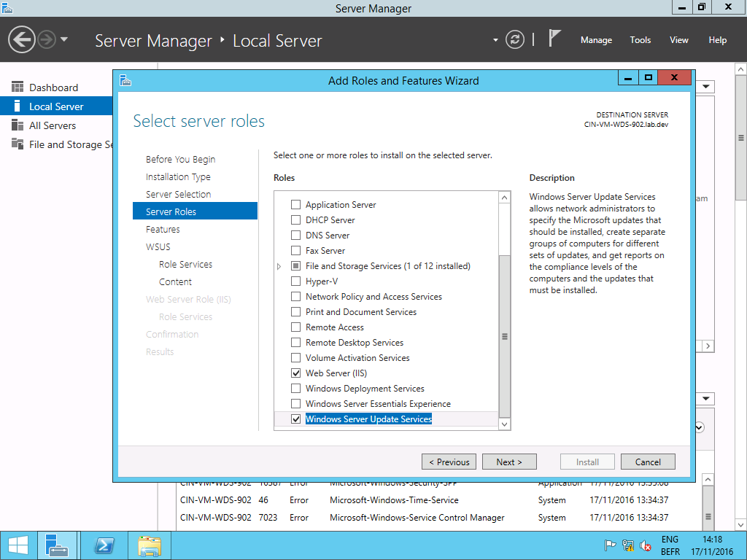
Task: Click the Server Manager icon in the title bar
Action: click(7, 7)
